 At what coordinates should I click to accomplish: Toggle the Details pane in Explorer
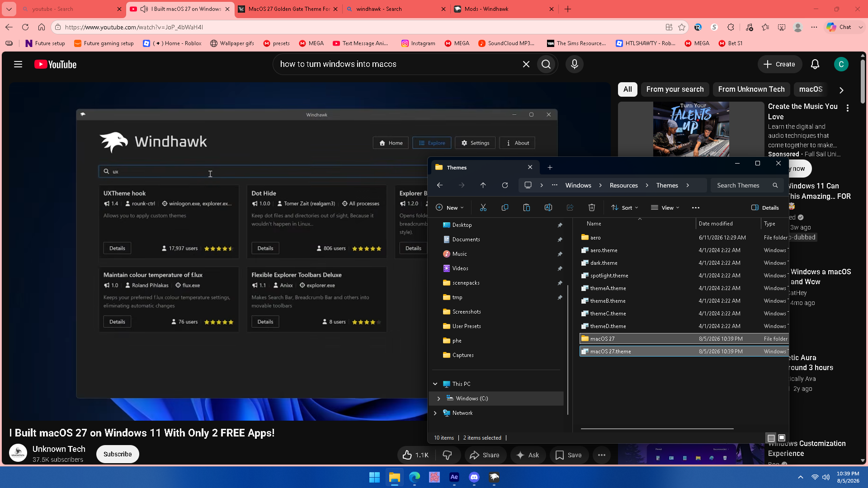[765, 208]
